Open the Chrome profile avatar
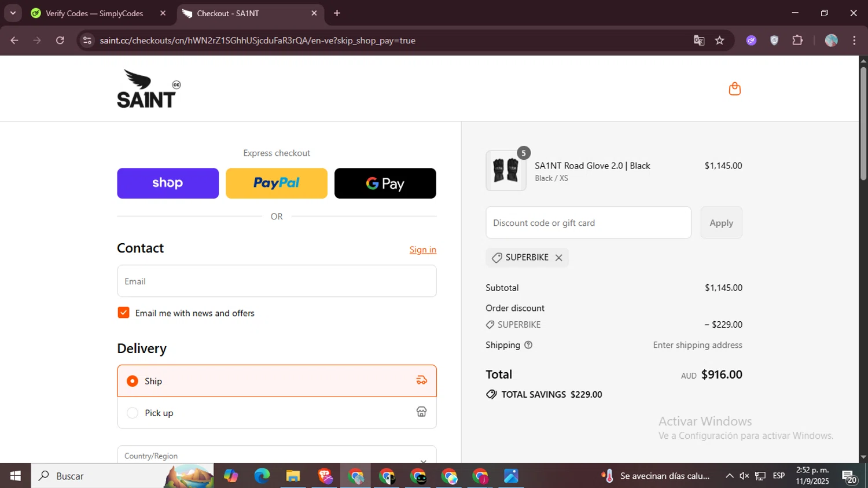This screenshot has height=488, width=868. [x=832, y=41]
